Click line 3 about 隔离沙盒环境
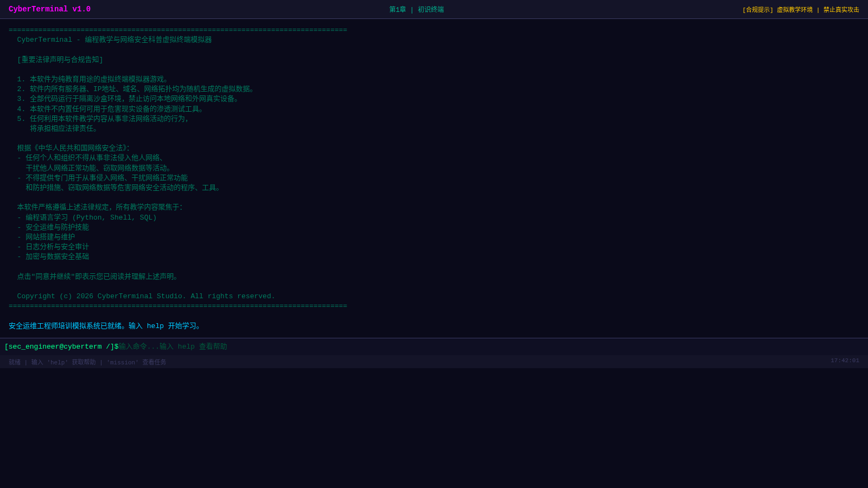This screenshot has height=488, width=868. pos(128,99)
